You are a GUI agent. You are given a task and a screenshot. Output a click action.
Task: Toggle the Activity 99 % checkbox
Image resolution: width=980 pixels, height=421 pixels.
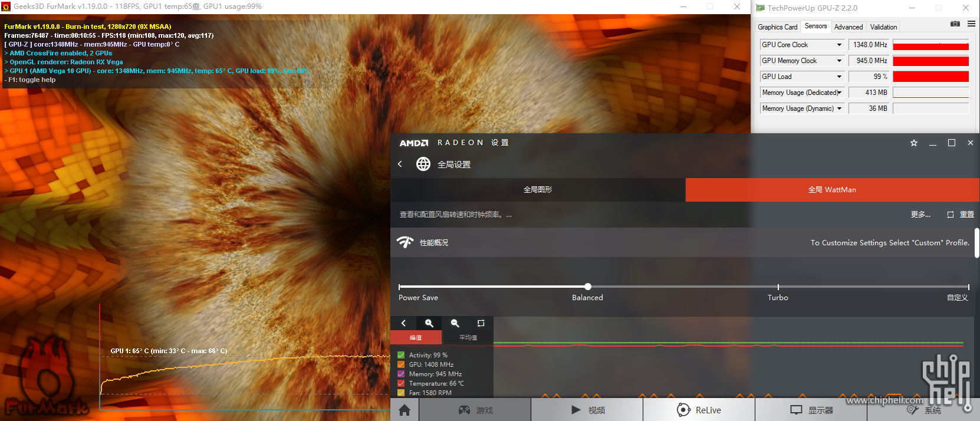401,355
